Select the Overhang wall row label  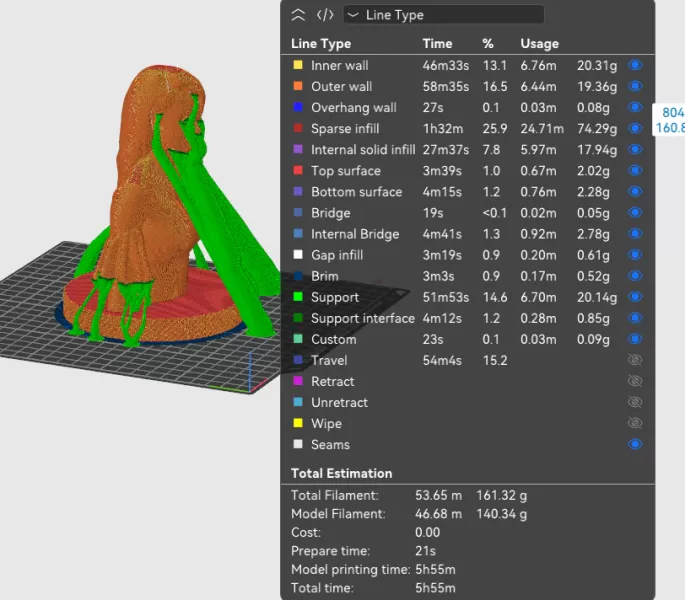[353, 108]
